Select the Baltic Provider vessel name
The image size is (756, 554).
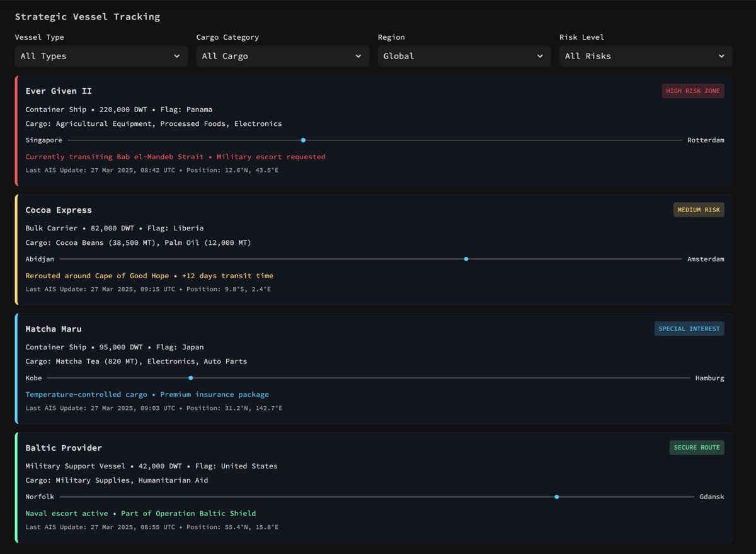point(64,448)
